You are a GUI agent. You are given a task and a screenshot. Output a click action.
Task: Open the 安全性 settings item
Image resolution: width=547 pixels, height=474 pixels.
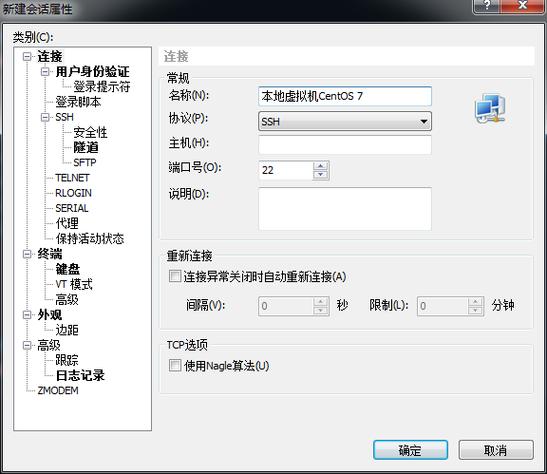(90, 132)
